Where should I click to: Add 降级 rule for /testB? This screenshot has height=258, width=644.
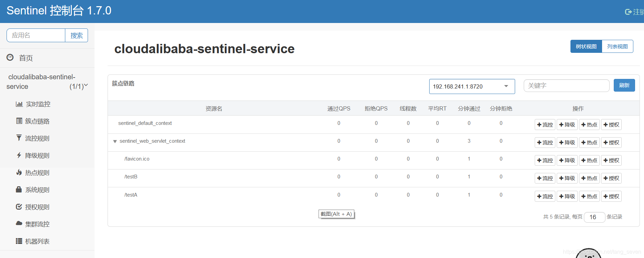[567, 178]
